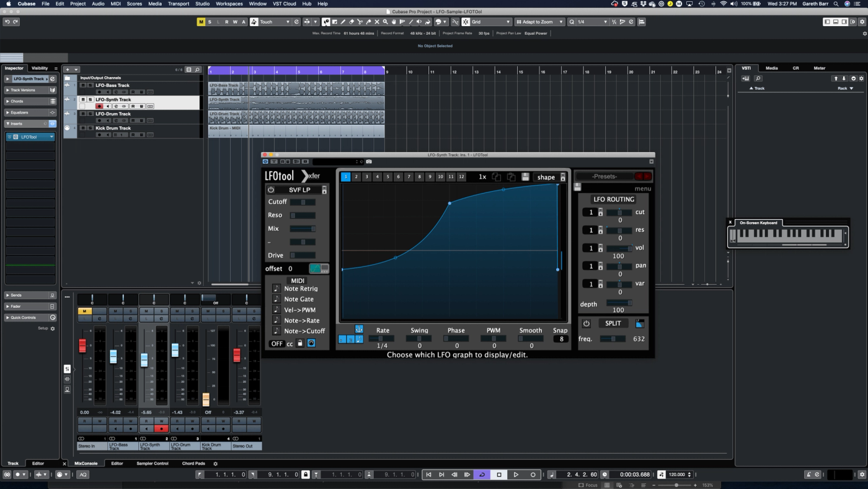Click the cc learn knob icon
Viewport: 868px width, 489px height.
click(x=311, y=343)
